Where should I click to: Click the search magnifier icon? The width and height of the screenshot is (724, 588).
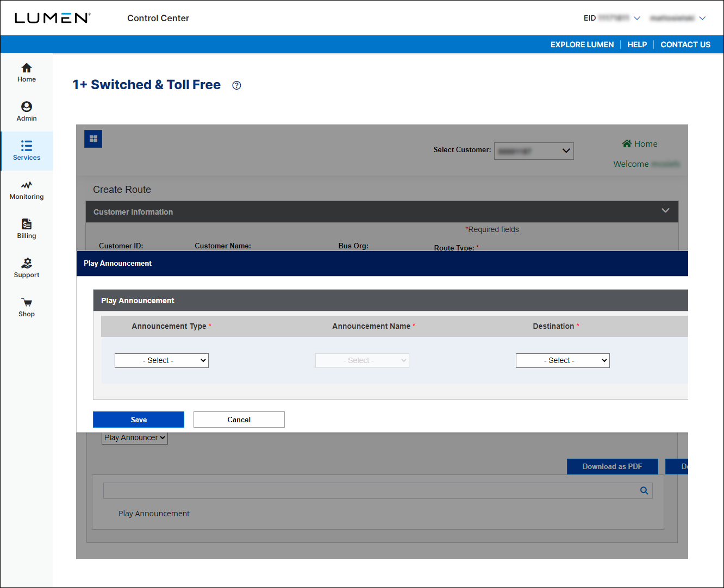(x=644, y=491)
